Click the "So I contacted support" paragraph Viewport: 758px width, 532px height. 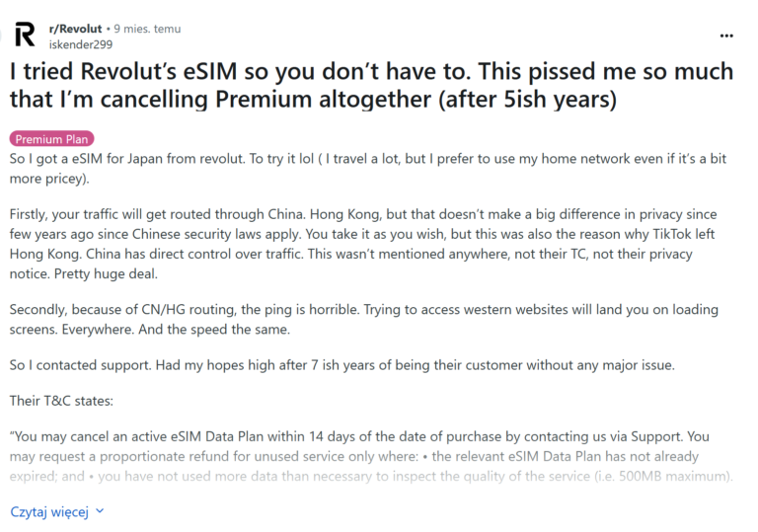[341, 365]
